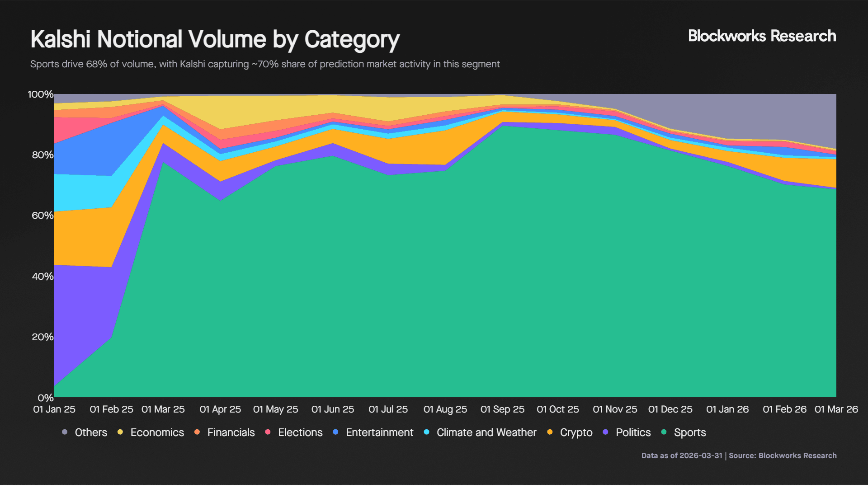Click the 01 Sep 25 axis label
868x488 pixels.
coord(502,409)
